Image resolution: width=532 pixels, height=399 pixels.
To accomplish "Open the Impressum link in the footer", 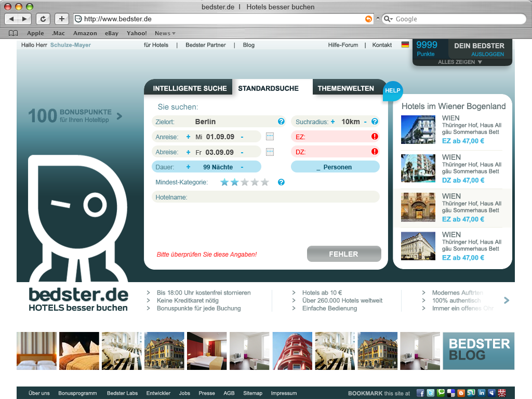I will [x=283, y=393].
